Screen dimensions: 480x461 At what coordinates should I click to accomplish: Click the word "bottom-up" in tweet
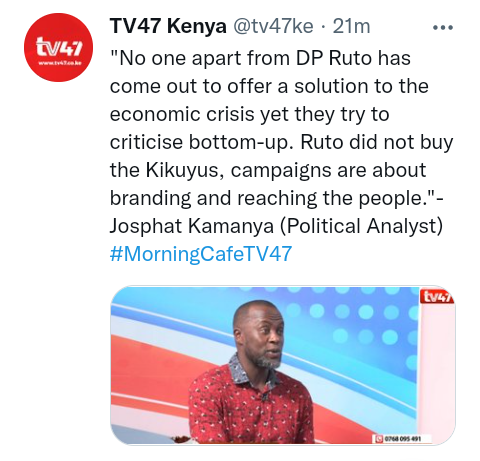(x=242, y=143)
